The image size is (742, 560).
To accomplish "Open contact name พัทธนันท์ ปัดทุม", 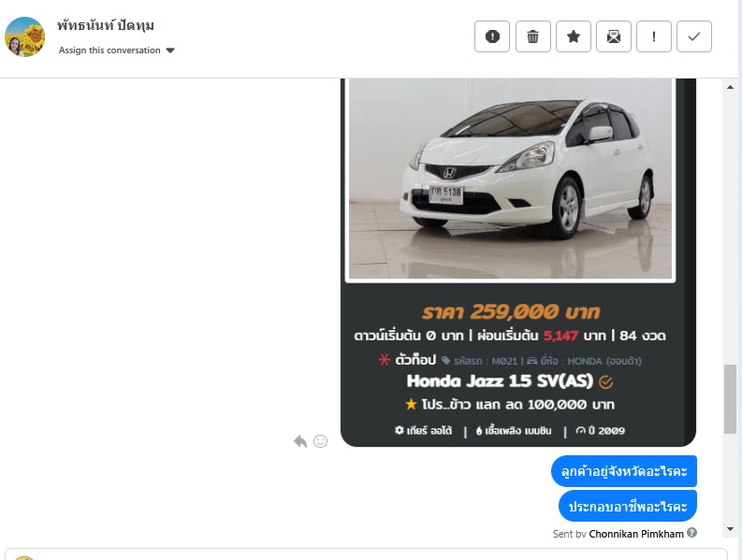I will pyautogui.click(x=106, y=24).
